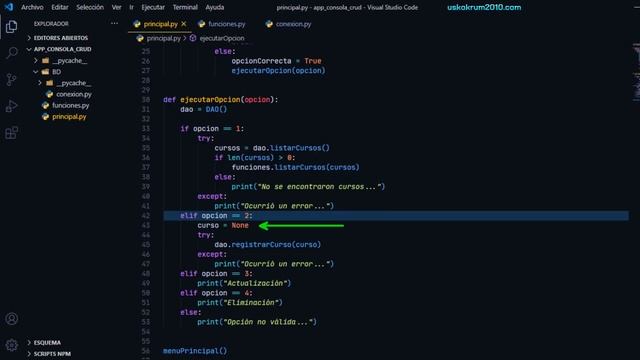Viewport: 640px width, 360px height.
Task: Click on 'elif opcion == 2:' line
Action: coord(216,216)
